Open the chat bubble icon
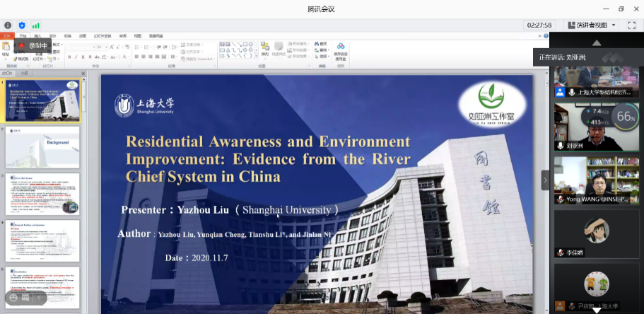 tap(24, 298)
